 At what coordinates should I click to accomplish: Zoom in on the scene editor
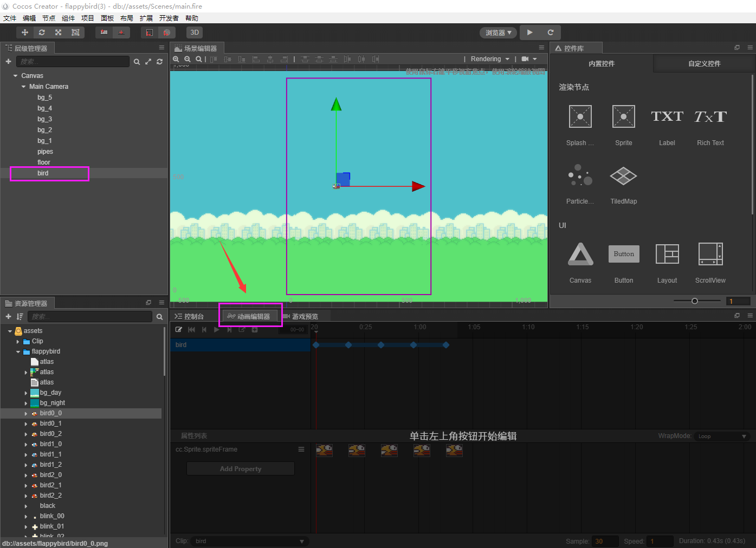[x=176, y=59]
